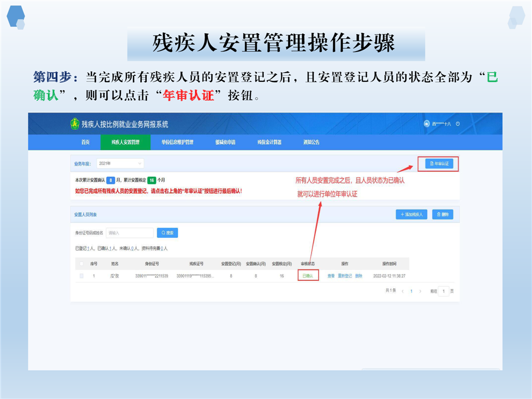
Task: Click the 添加残疾人 button
Action: coord(411,214)
